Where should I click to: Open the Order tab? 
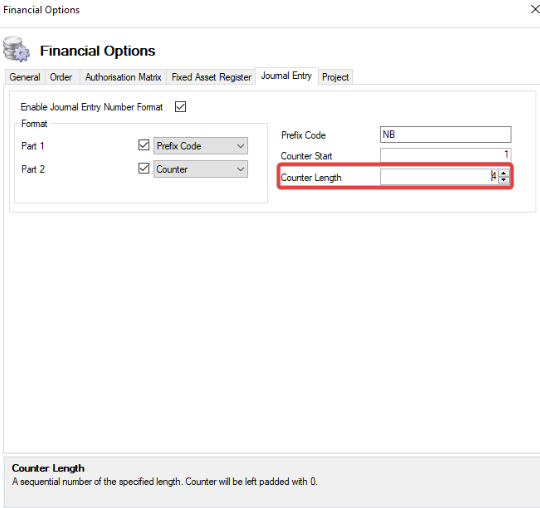pos(61,77)
